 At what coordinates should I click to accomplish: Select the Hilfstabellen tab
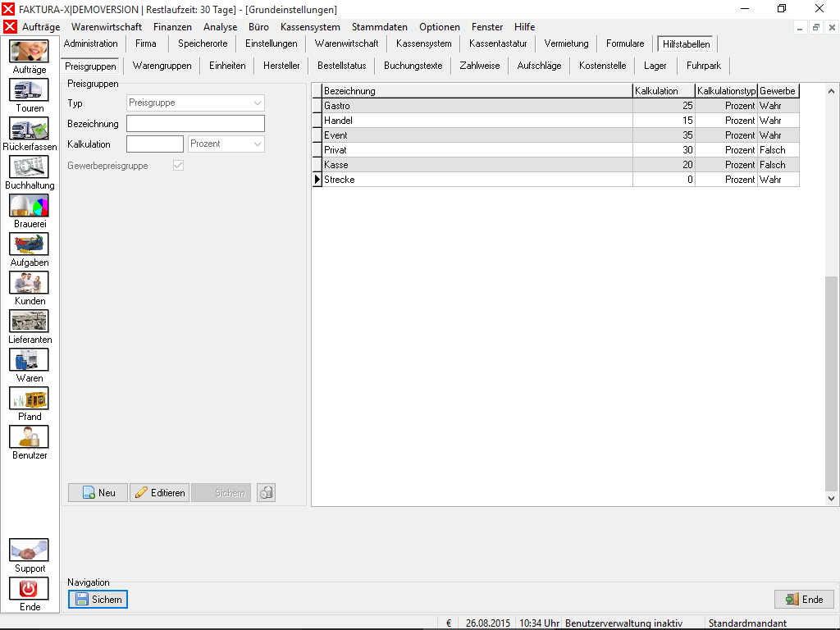686,44
